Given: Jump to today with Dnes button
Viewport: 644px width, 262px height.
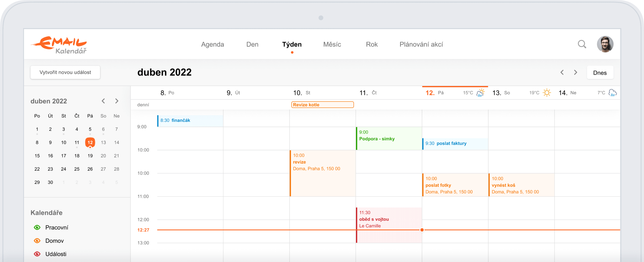Looking at the screenshot, I should pos(600,73).
